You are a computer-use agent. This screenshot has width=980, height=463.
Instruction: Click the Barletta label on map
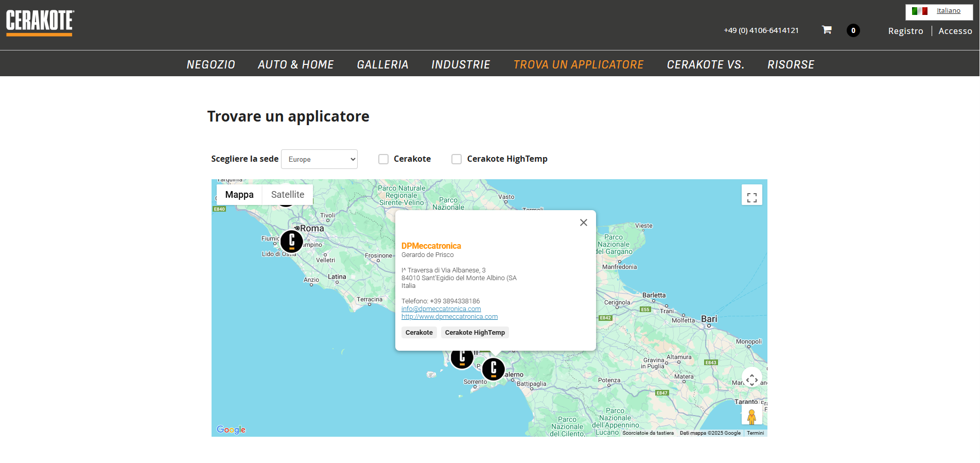click(x=654, y=296)
